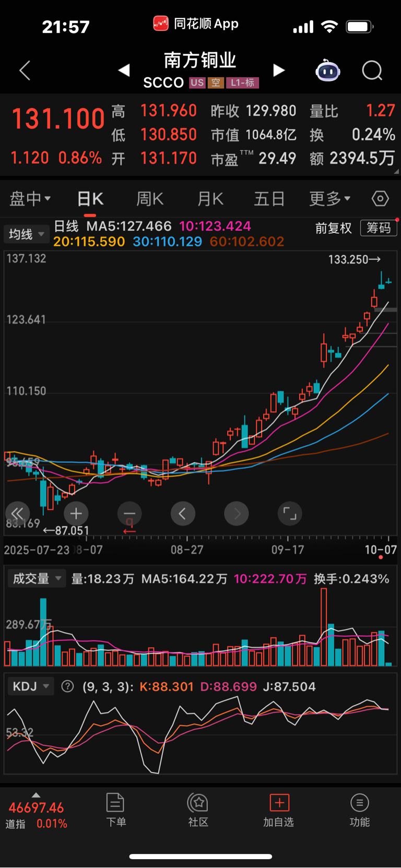
Task: Tap the US market badge
Action: [197, 82]
